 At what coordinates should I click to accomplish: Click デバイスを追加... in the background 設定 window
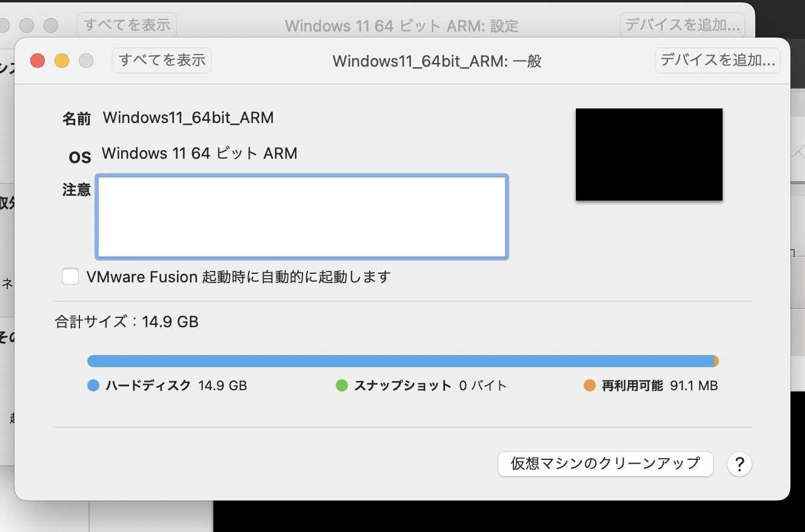[x=683, y=25]
